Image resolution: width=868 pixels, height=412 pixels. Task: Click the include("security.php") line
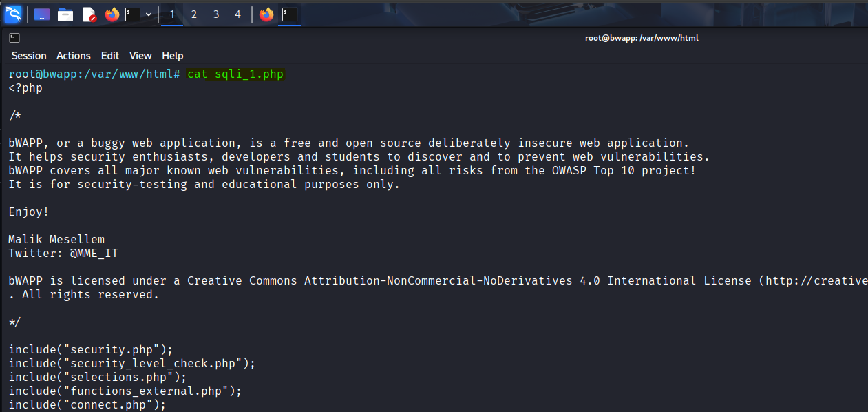point(91,349)
